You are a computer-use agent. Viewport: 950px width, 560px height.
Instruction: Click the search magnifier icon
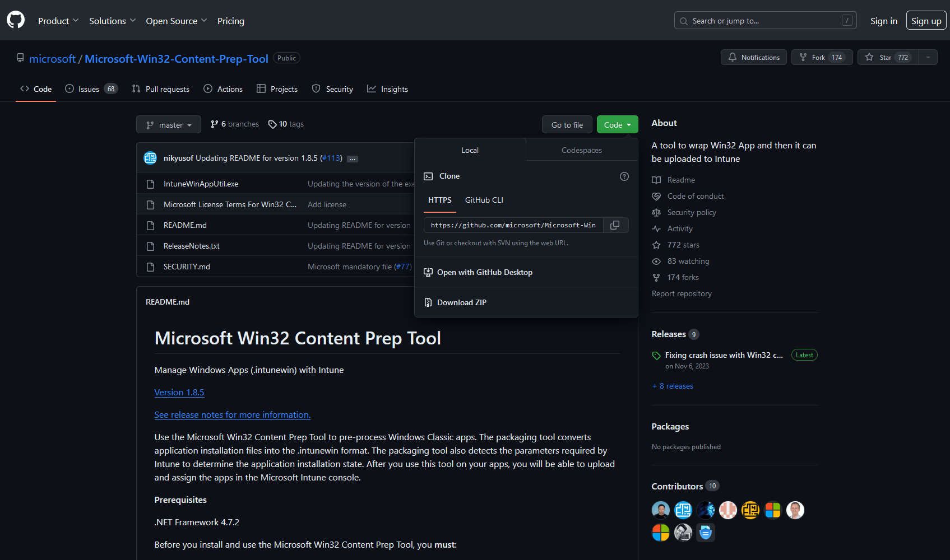click(684, 21)
